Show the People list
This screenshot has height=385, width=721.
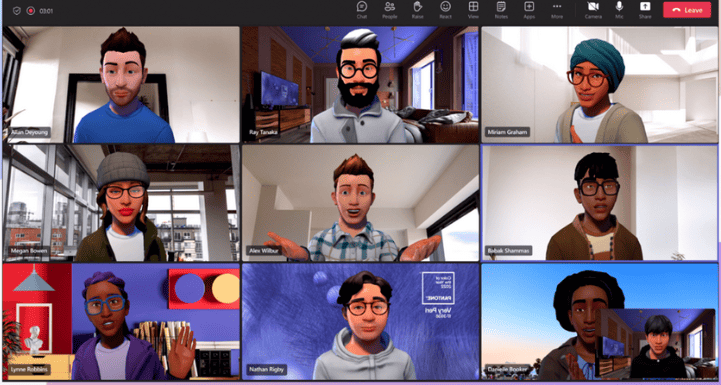point(389,10)
